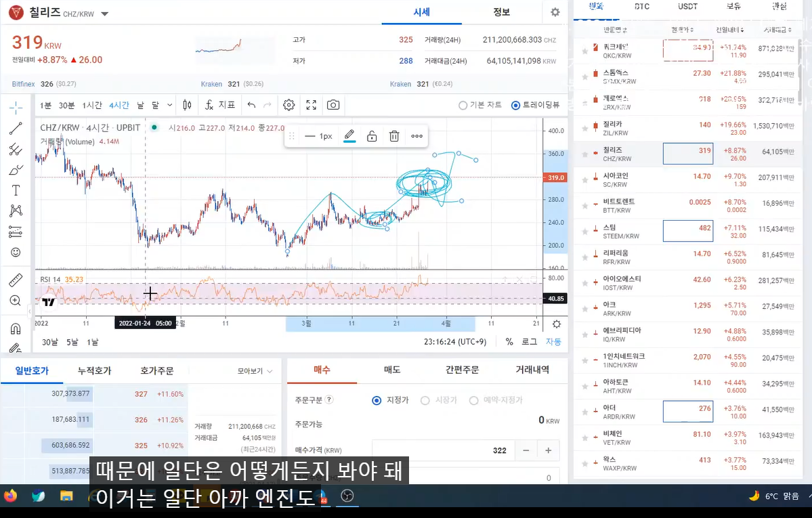Switch to the 누적호가 tab
Screen dimensions: 812x518
tap(94, 371)
